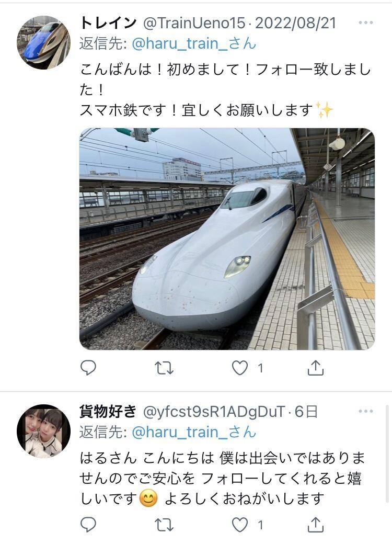The width and height of the screenshot is (392, 544).
Task: Retweet the トレイン shinkansen tweet
Action: pos(164,368)
